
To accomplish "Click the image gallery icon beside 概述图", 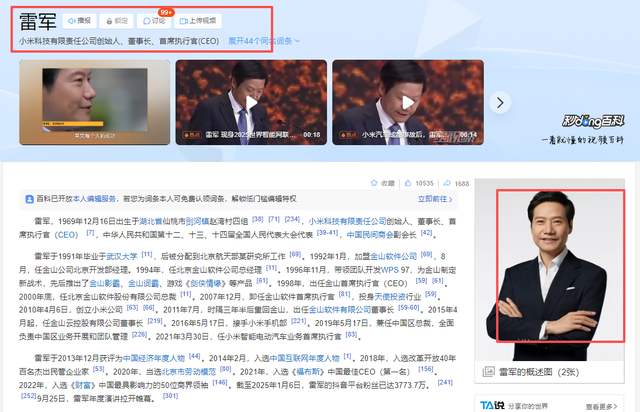I will point(488,372).
